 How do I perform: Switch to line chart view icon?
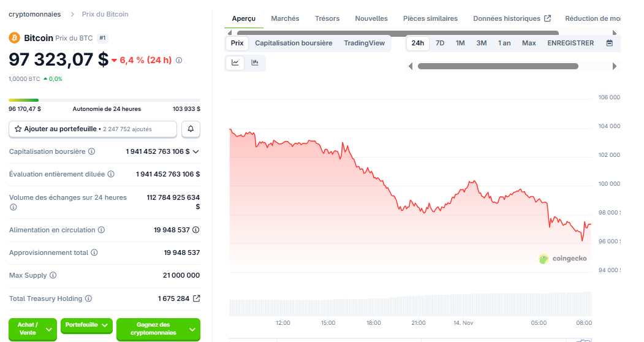[x=235, y=63]
